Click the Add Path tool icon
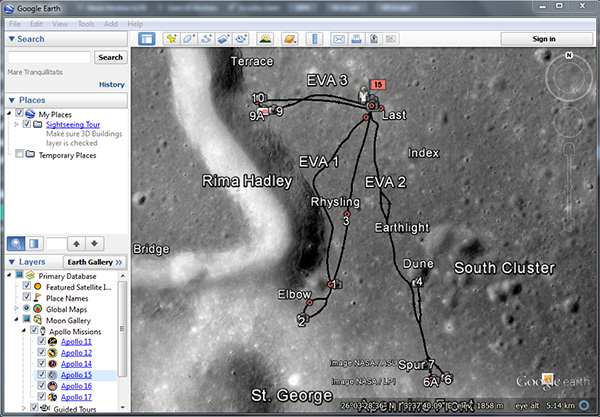Image resolution: width=600 pixels, height=417 pixels. click(x=207, y=39)
